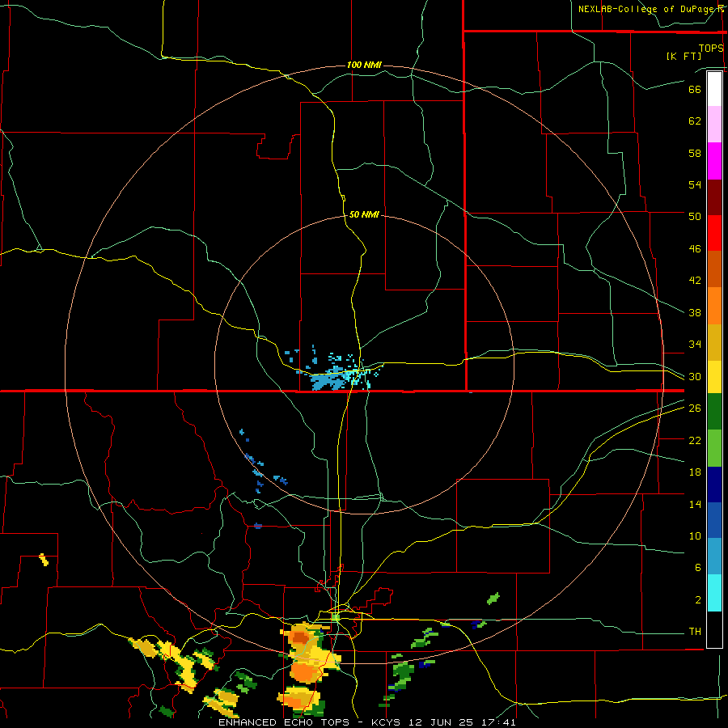Click the 18 legend value

coord(695,472)
